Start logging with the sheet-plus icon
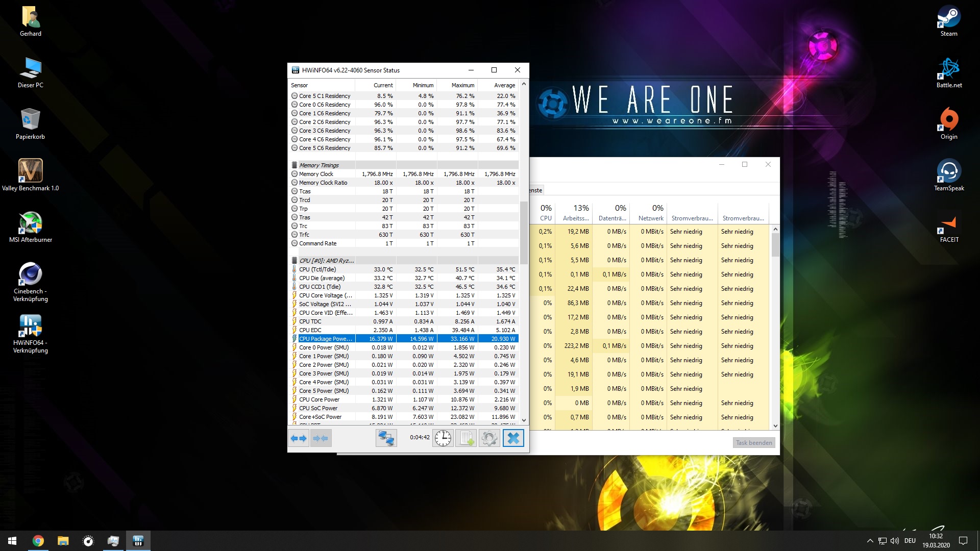 [x=466, y=438]
